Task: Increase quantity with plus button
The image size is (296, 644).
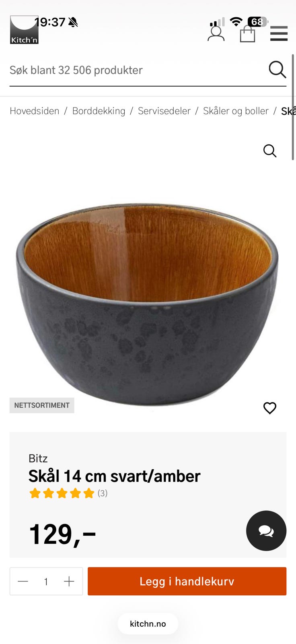Action: [x=69, y=581]
